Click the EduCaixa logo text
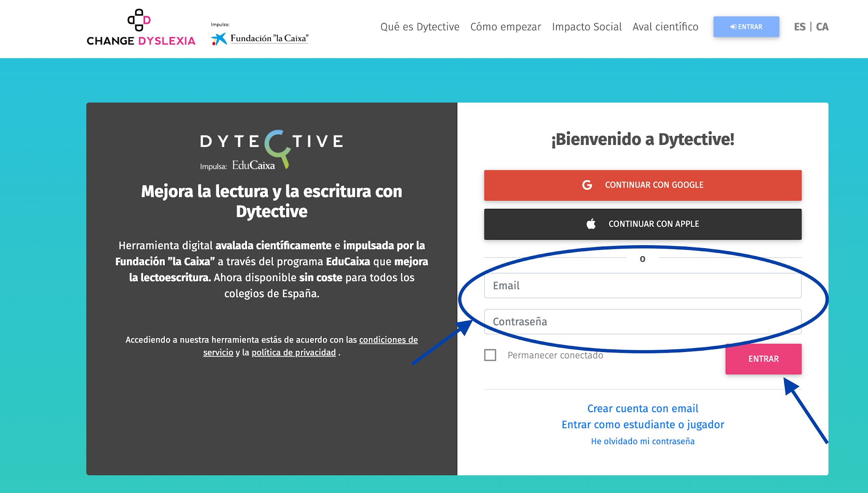 click(x=253, y=165)
